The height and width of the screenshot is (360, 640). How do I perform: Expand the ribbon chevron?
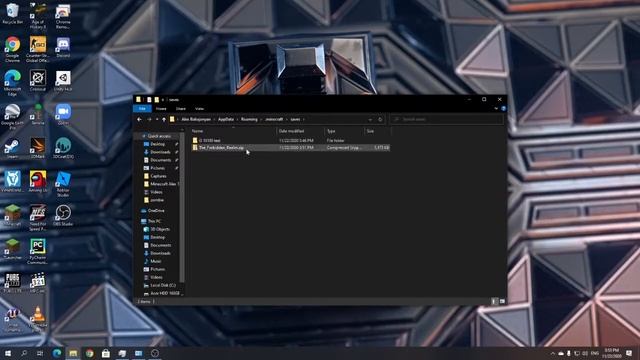click(496, 109)
